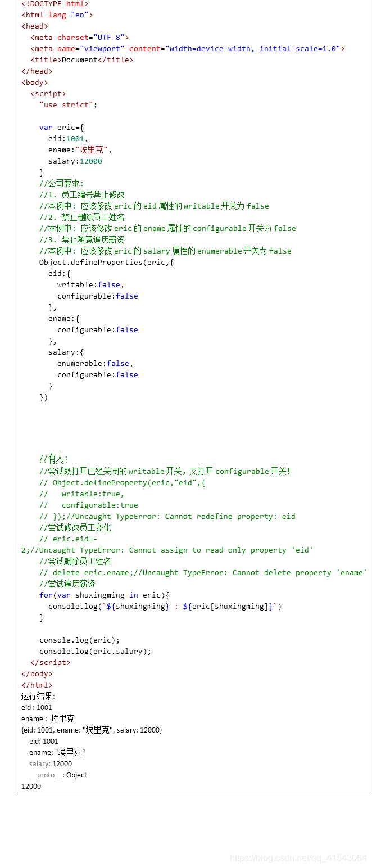Click the for(var shuxingming in eric){ loop line

[104, 595]
